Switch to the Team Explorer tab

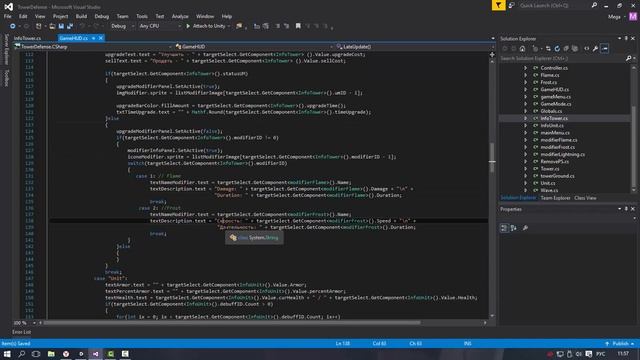tap(555, 198)
